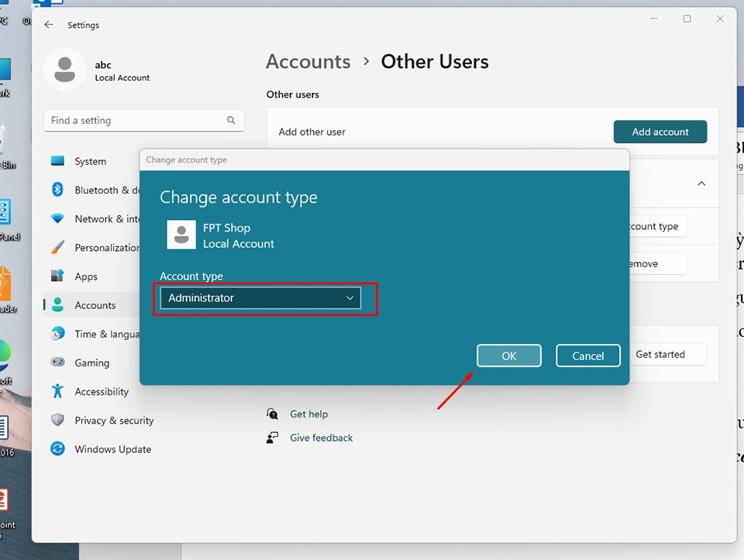Open Privacy & security via its sidebar label
The image size is (744, 560).
115,420
